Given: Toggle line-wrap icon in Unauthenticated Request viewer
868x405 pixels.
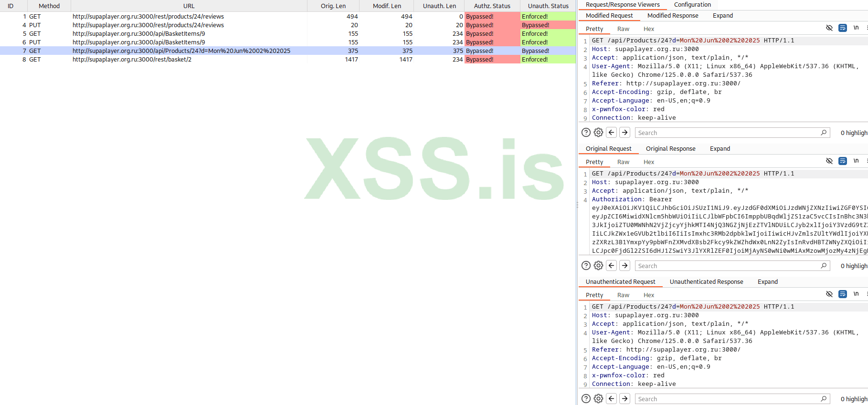Looking at the screenshot, I should tap(843, 294).
